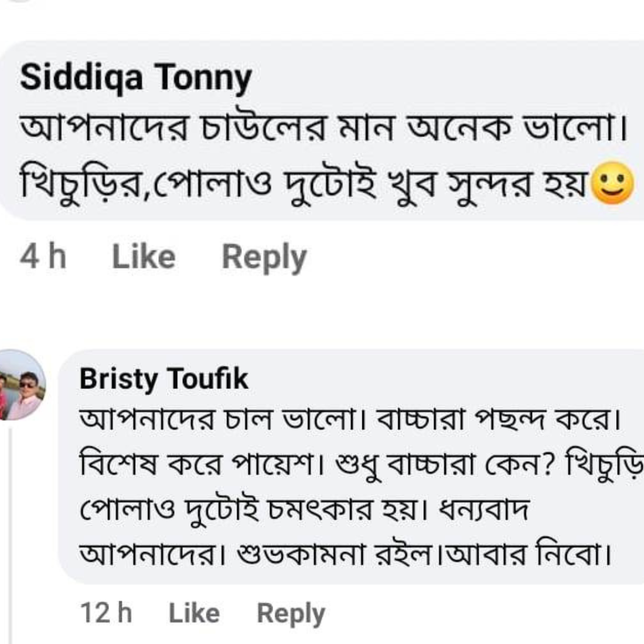Click the line "আপনাদের চাল ভালো। বাচ্চারা পছন্দ করে।"
The height and width of the screenshot is (644, 644).
pos(349,420)
